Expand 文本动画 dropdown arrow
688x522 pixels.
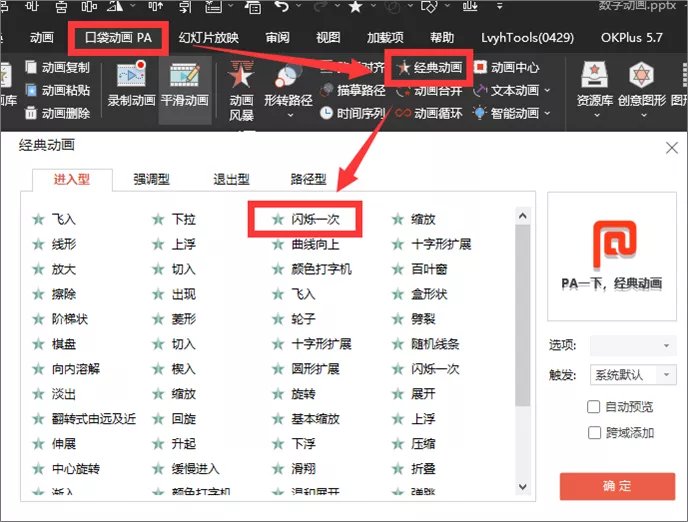tap(547, 90)
